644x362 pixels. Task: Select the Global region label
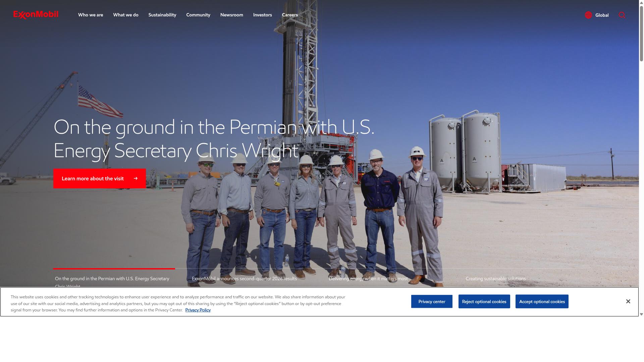[602, 15]
